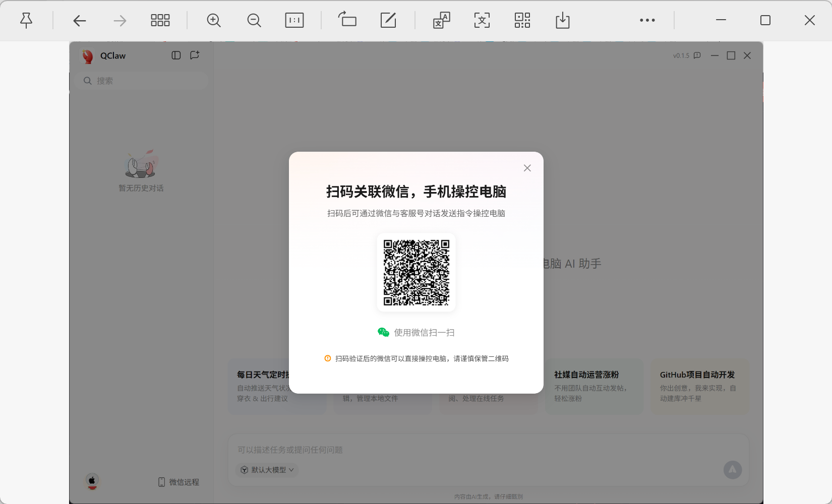832x504 pixels.
Task: Click the WeChat QR code image
Action: [x=417, y=273]
